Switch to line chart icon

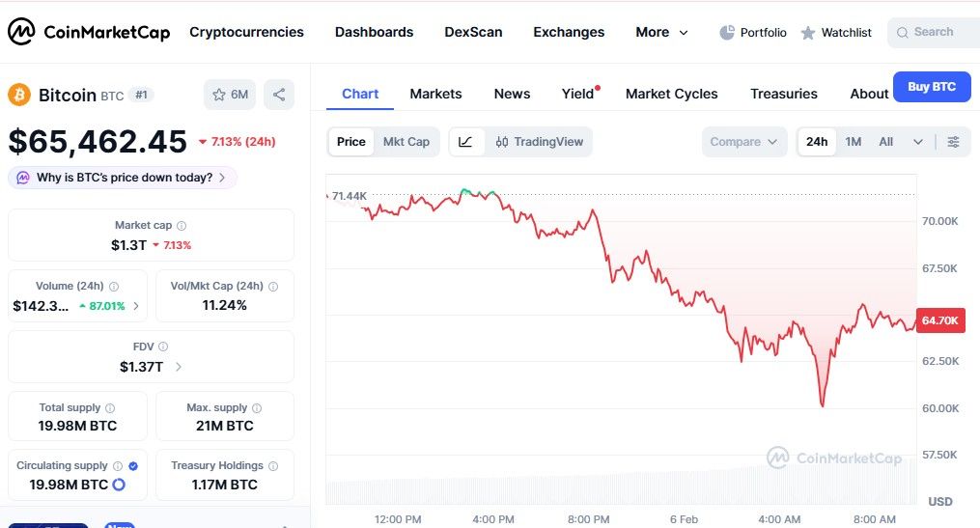point(465,142)
